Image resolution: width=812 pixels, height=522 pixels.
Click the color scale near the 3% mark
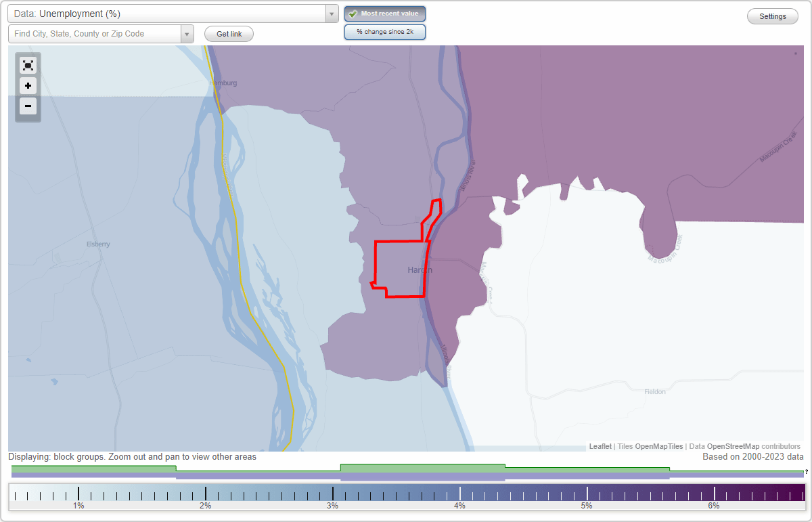pyautogui.click(x=333, y=492)
